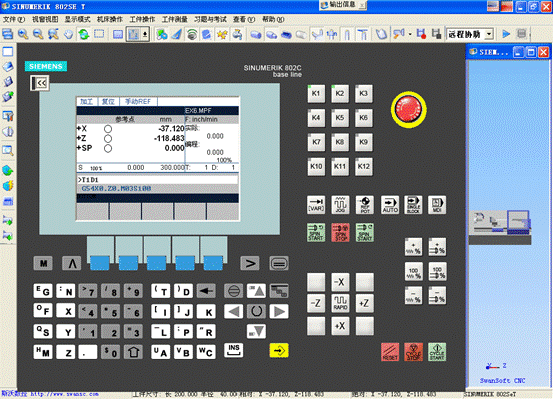The width and height of the screenshot is (553, 399).
Task: Set feed override to 100%
Action: coord(413,272)
